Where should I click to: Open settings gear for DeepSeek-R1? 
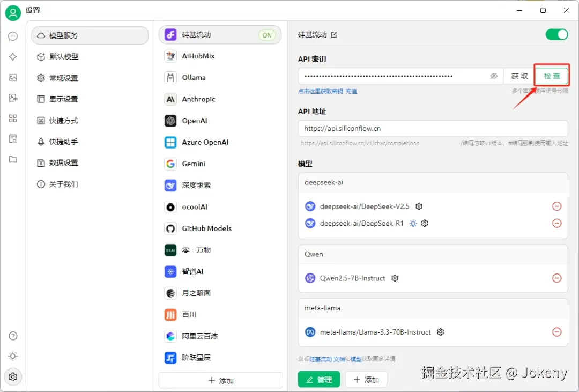tap(425, 223)
